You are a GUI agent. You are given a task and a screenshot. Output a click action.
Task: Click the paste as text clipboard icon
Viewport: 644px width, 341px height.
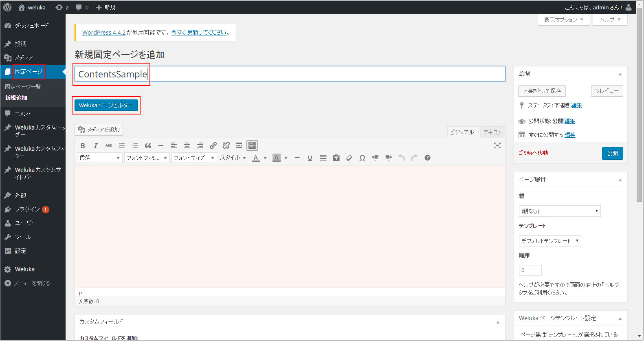tap(336, 158)
